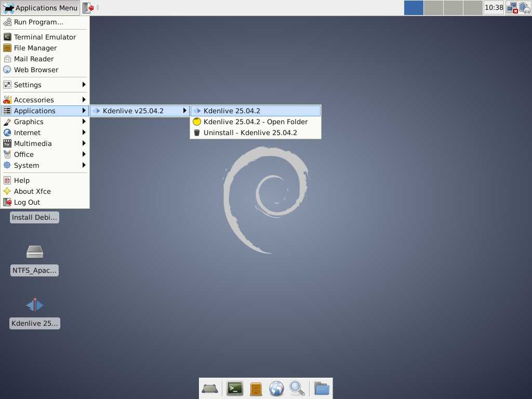The height and width of the screenshot is (399, 532).
Task: Open the Kdenlive v25.04.2 submenu entry
Action: [x=139, y=111]
